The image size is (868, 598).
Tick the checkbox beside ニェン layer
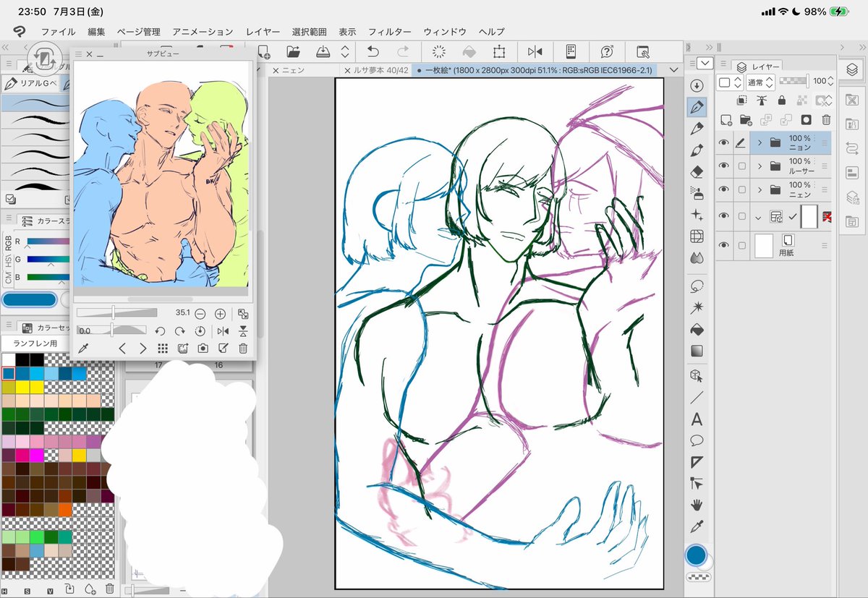click(x=741, y=190)
